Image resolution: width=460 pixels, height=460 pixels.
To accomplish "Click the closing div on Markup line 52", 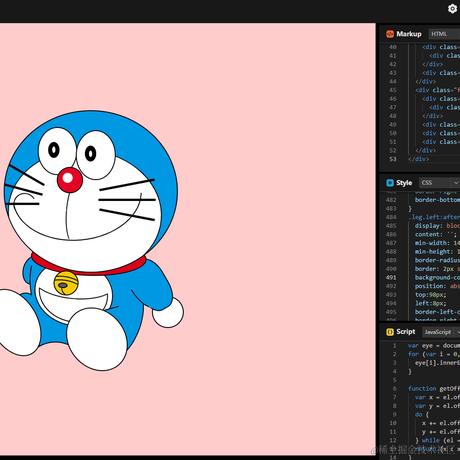I will [426, 150].
